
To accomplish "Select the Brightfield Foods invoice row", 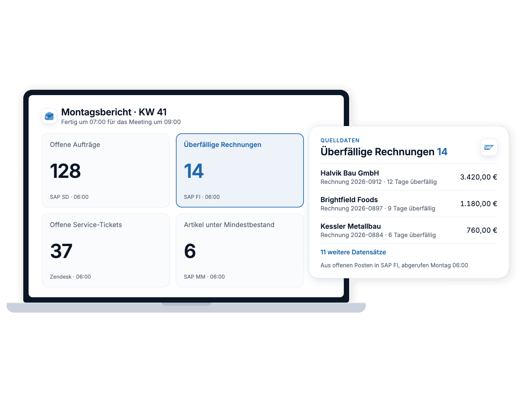I will tap(409, 204).
